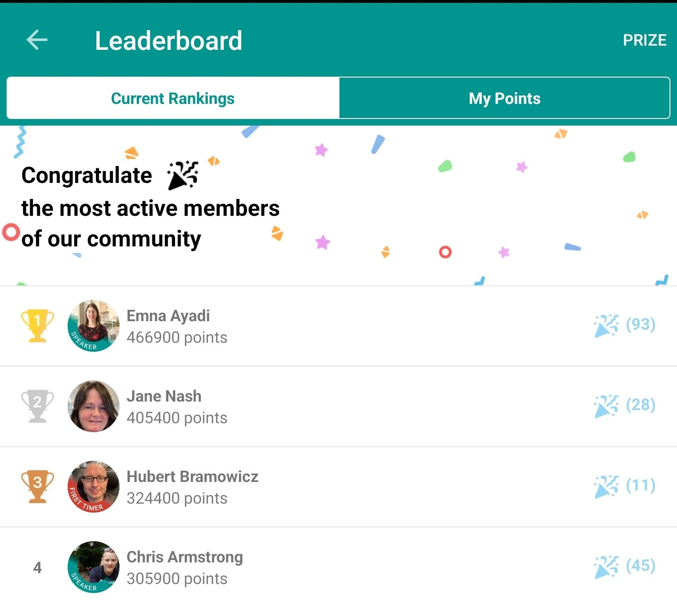This screenshot has width=677, height=616.
Task: Switch to the Current Rankings tab
Action: coord(173,98)
